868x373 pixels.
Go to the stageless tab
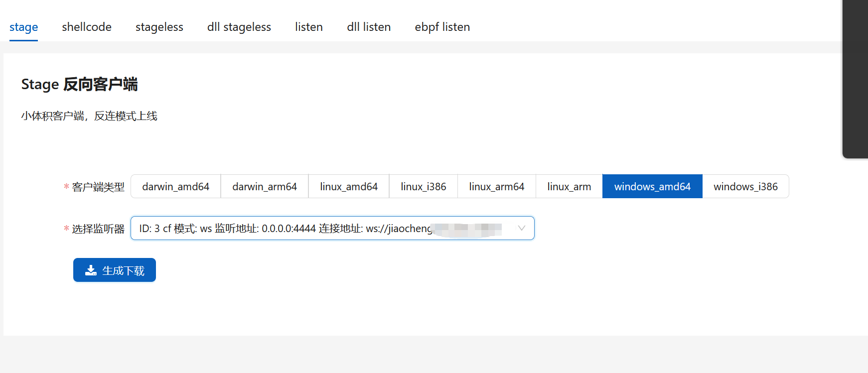(x=159, y=27)
